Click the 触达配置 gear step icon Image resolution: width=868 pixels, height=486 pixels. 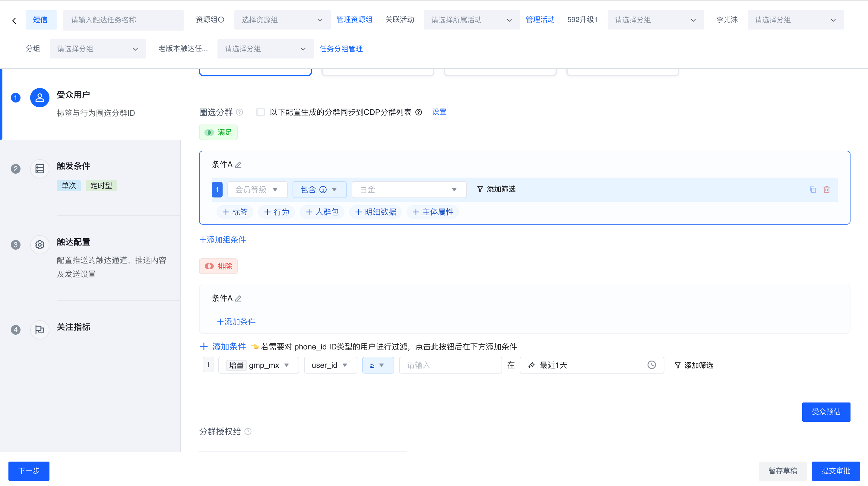point(40,245)
